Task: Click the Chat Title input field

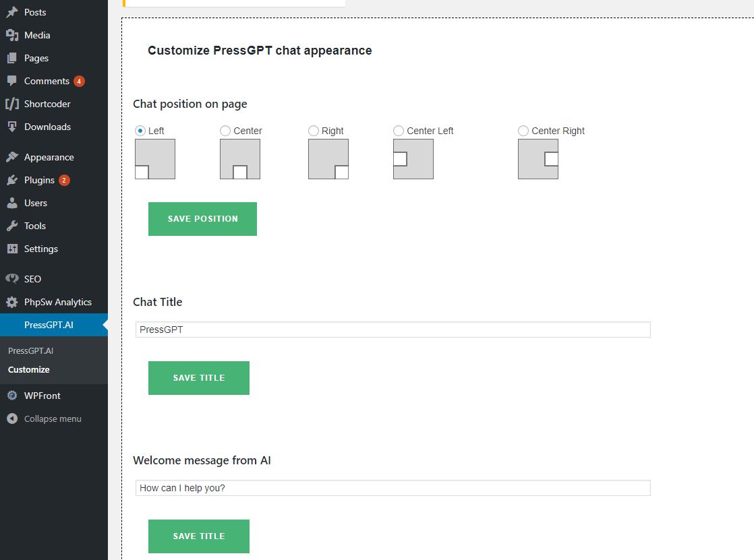Action: click(x=393, y=330)
